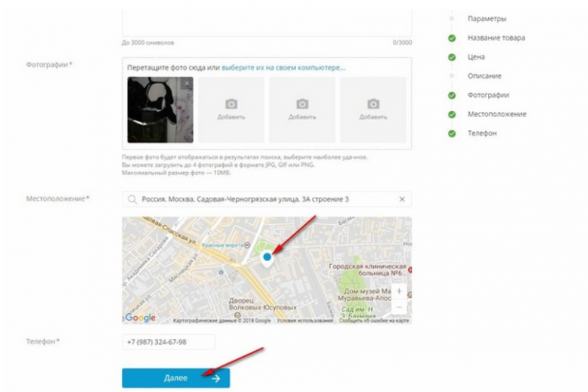Image resolution: width=588 pixels, height=392 pixels.
Task: Open the Google logo on the map
Action: 140,318
